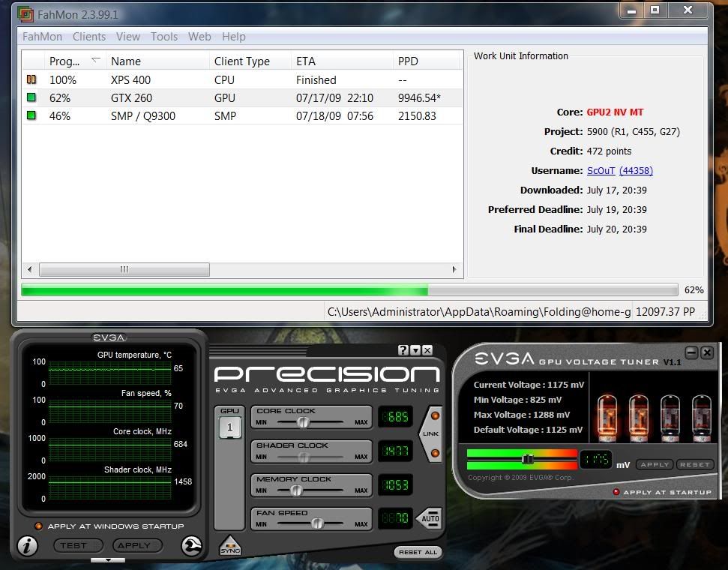Click APPLY in GPU Voltage Tuner

[655, 464]
